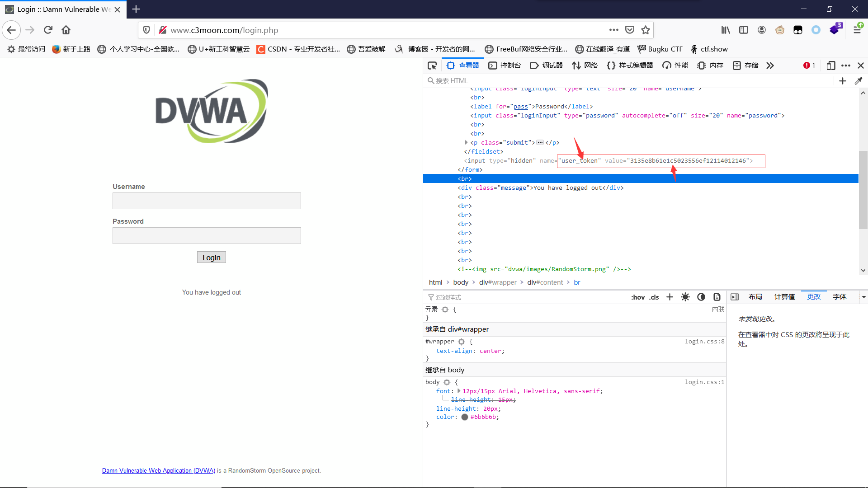
Task: Click the browser back arrow
Action: point(11,30)
